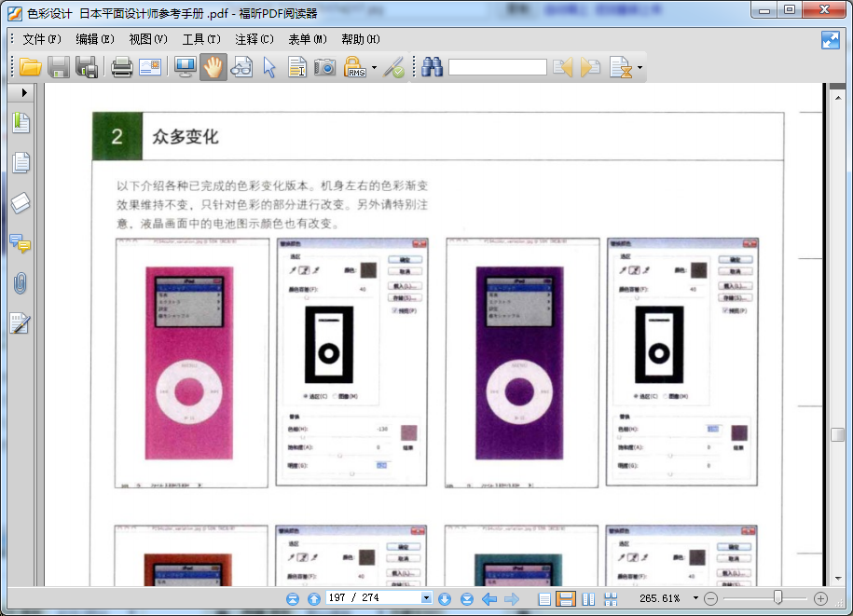The image size is (853, 616).
Task: Select the arrow select tool
Action: (269, 67)
